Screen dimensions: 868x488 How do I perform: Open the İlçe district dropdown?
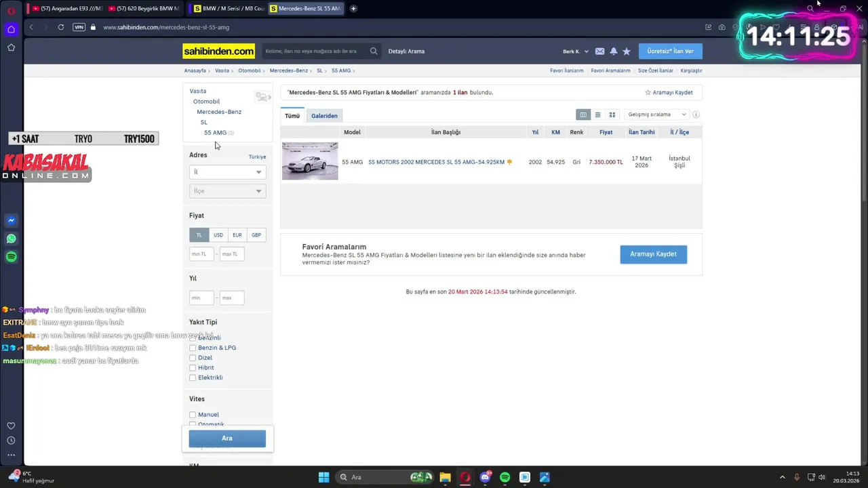pos(227,191)
